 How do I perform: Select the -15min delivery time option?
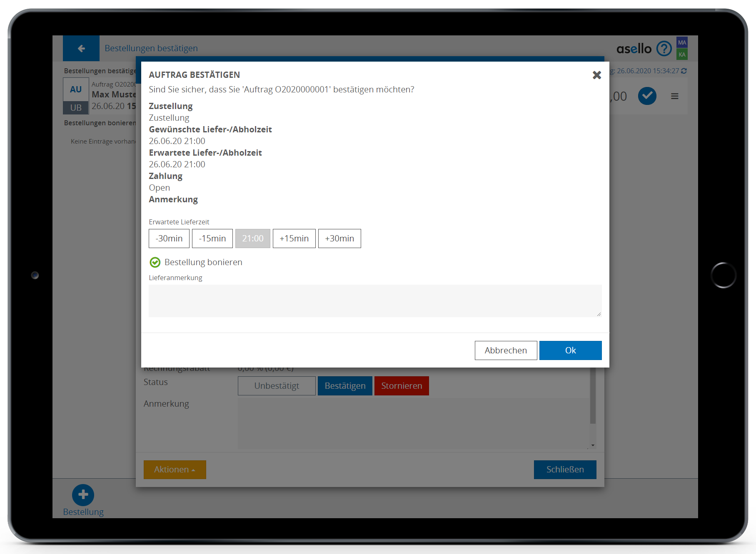click(212, 238)
